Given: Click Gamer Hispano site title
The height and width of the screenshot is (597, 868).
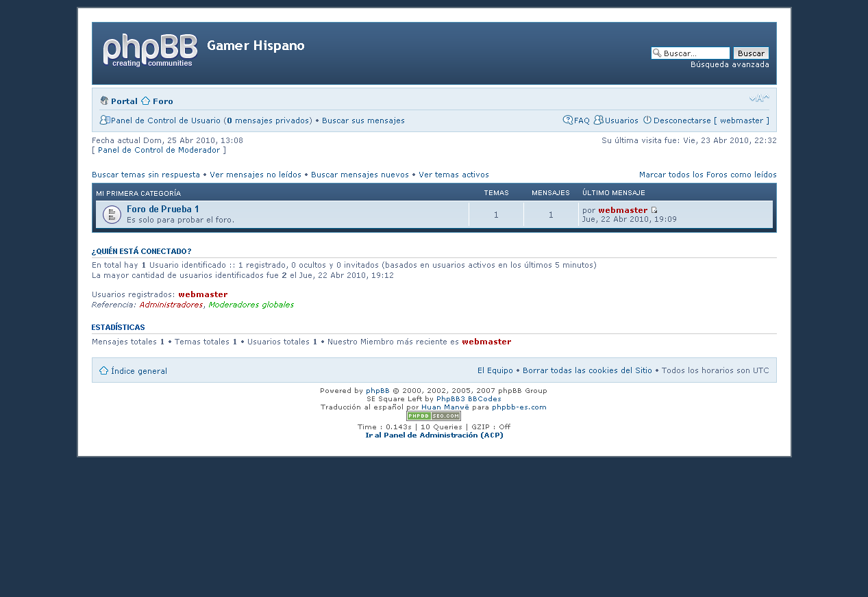Looking at the screenshot, I should coord(256,45).
